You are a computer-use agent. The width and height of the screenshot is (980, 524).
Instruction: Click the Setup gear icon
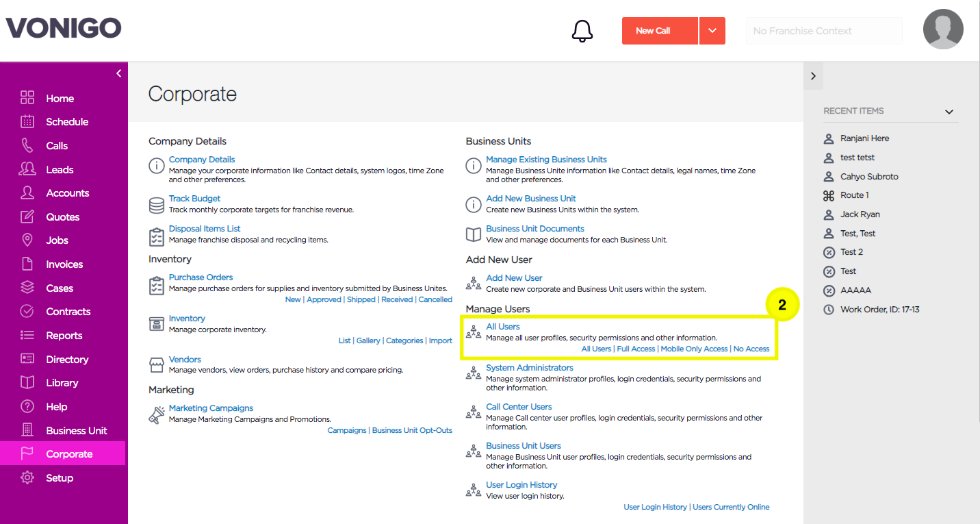pos(27,477)
